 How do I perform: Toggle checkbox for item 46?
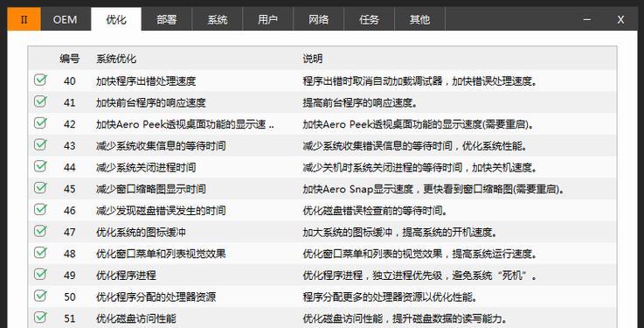click(40, 209)
